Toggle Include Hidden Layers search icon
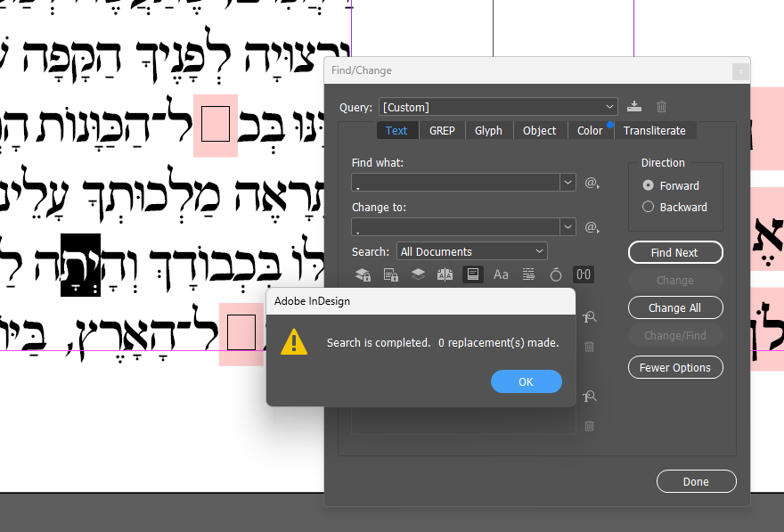 click(x=418, y=274)
